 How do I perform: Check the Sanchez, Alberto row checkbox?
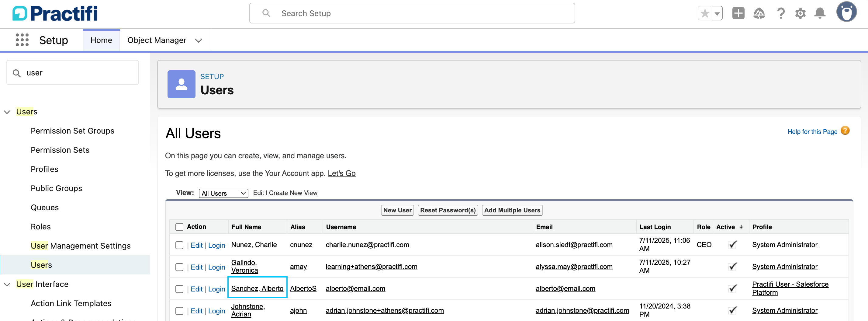tap(179, 289)
